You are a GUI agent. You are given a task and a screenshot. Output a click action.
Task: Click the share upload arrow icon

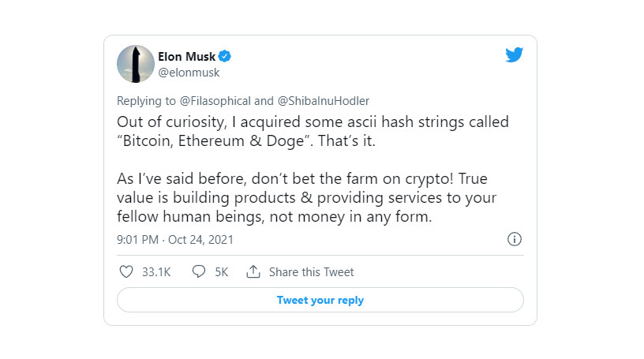click(253, 271)
